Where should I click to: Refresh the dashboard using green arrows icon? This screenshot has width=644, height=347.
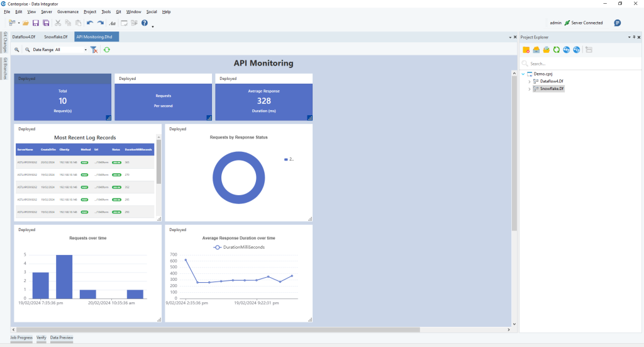(x=107, y=50)
